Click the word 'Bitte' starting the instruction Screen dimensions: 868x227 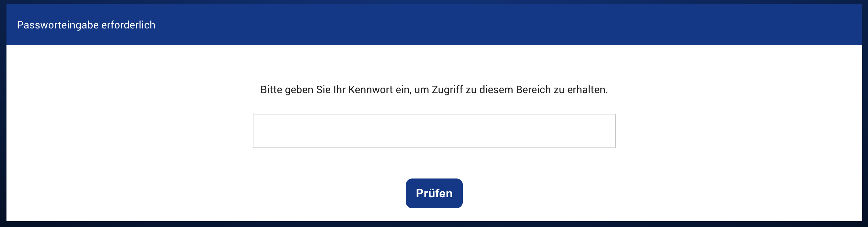pyautogui.click(x=271, y=90)
